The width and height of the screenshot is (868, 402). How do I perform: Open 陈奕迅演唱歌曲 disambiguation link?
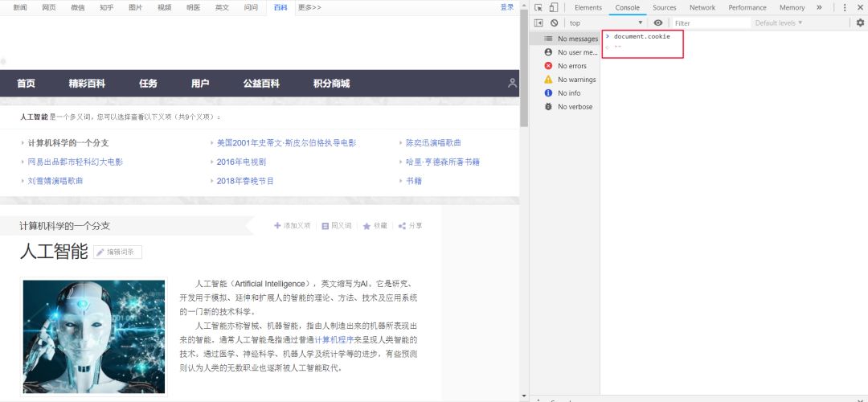tap(433, 143)
